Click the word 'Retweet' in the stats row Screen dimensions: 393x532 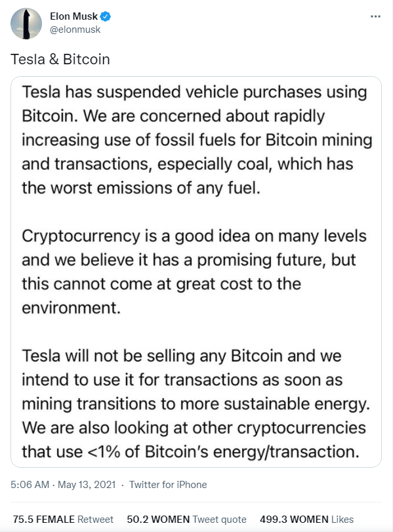[x=95, y=520]
